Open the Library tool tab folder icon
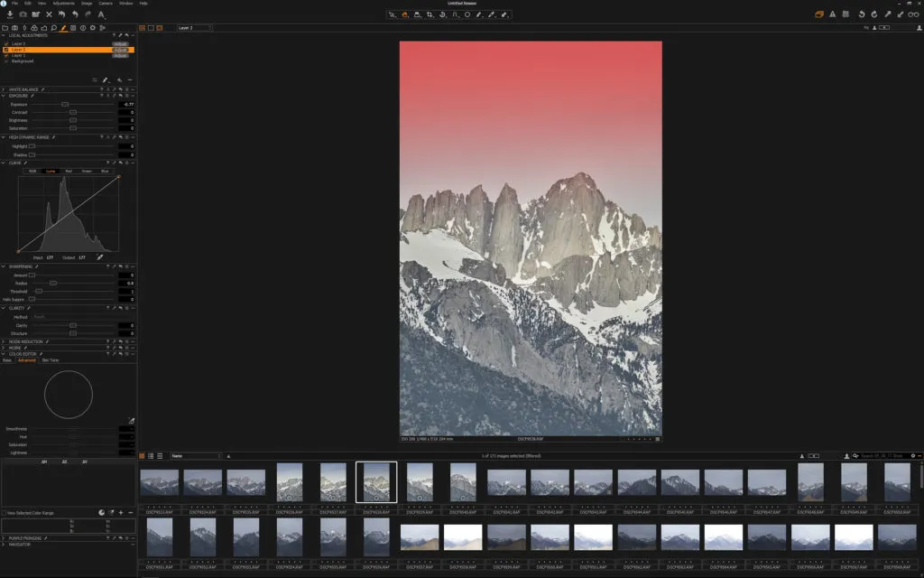 point(4,28)
